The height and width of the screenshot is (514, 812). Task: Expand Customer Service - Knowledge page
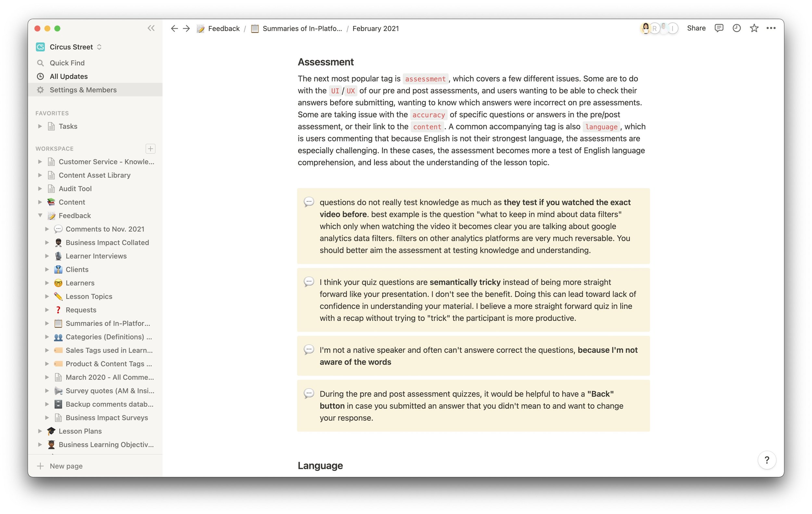40,162
